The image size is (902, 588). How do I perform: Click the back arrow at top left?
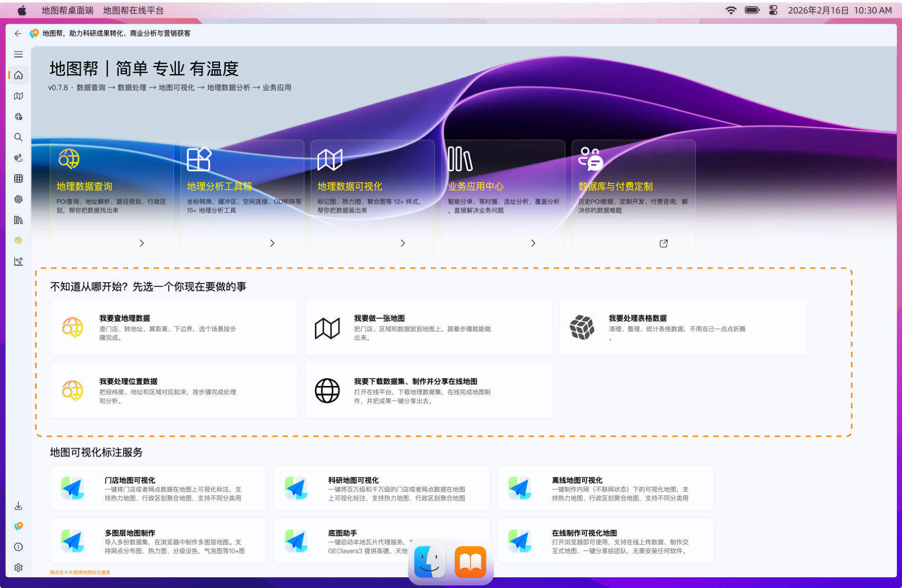17,34
